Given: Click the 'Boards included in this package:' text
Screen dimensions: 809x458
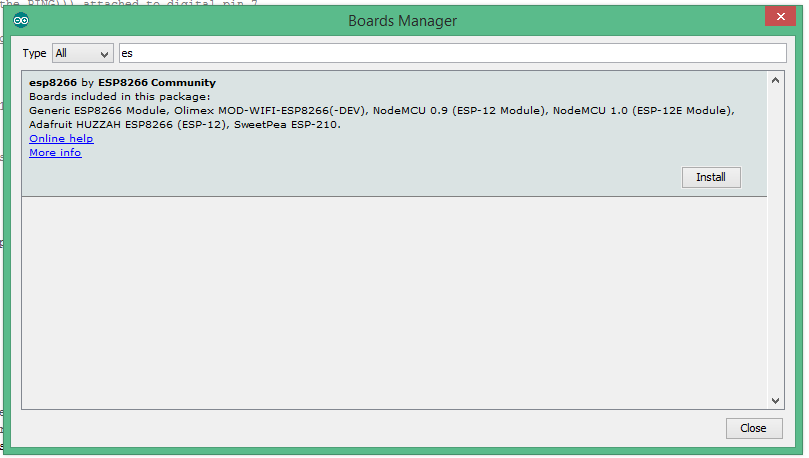Looking at the screenshot, I should (120, 96).
